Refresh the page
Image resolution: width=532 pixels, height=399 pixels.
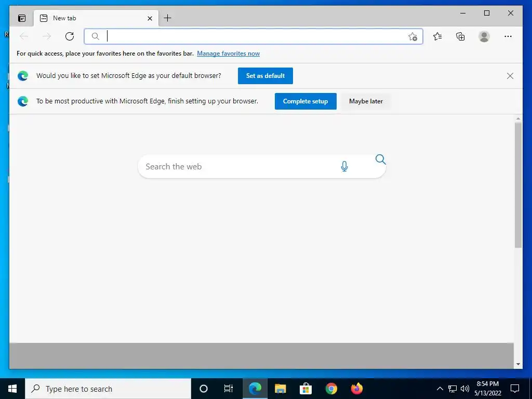[70, 36]
